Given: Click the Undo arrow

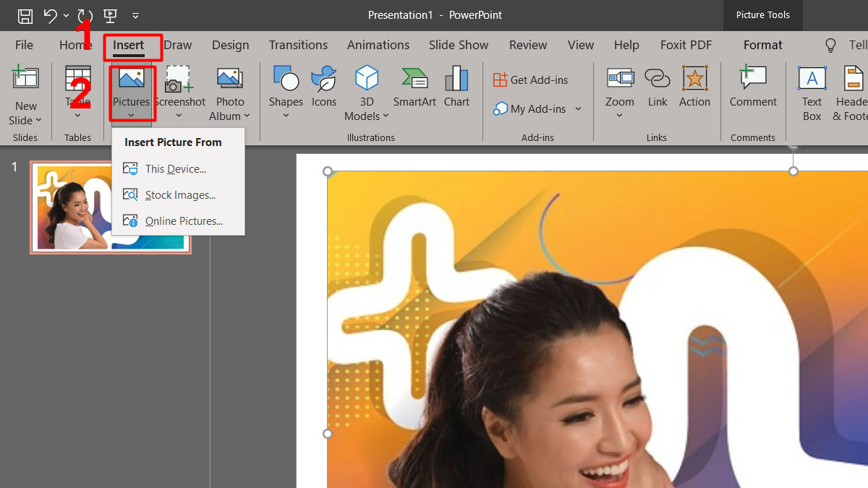Looking at the screenshot, I should click(48, 14).
